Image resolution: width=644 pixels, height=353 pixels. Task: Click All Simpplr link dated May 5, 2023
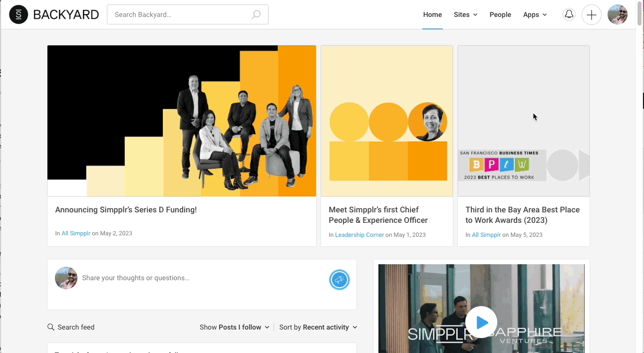[486, 235]
